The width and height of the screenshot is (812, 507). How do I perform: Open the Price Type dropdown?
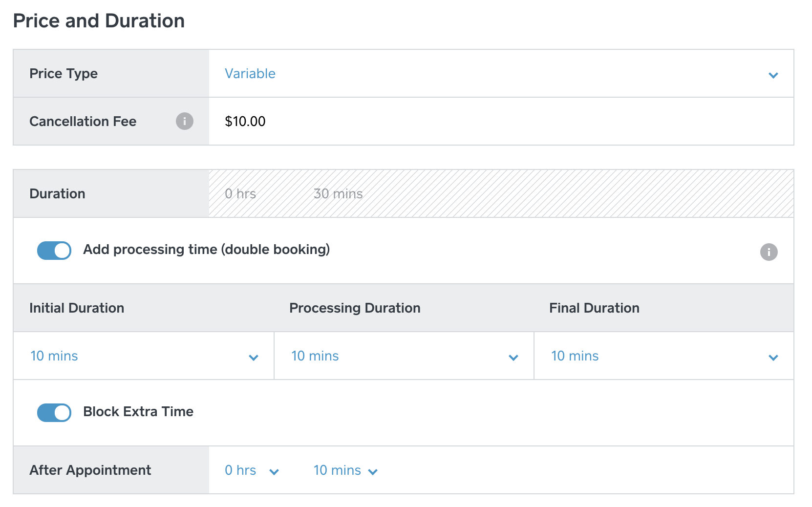click(501, 74)
